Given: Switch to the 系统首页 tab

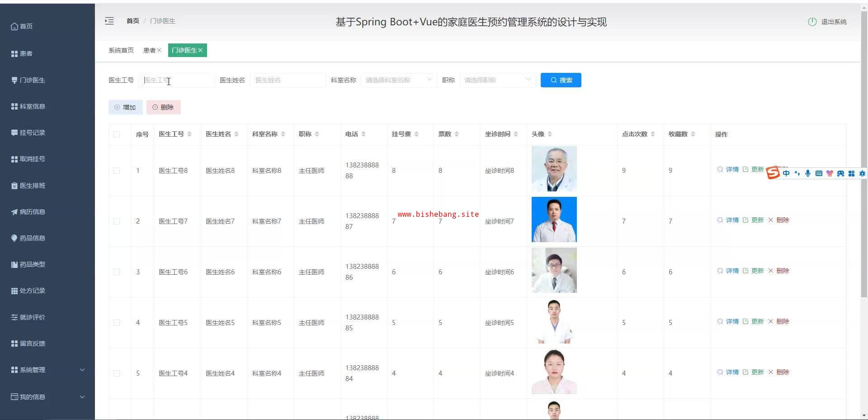Looking at the screenshot, I should coord(121,50).
